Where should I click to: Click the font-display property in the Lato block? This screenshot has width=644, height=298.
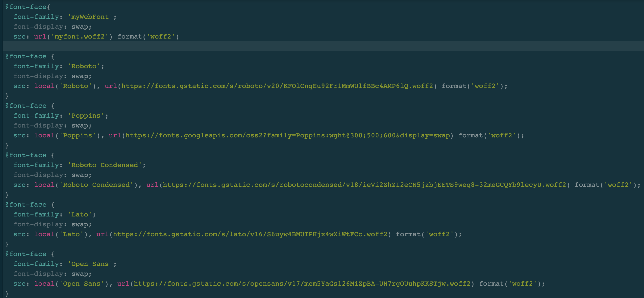(38, 224)
